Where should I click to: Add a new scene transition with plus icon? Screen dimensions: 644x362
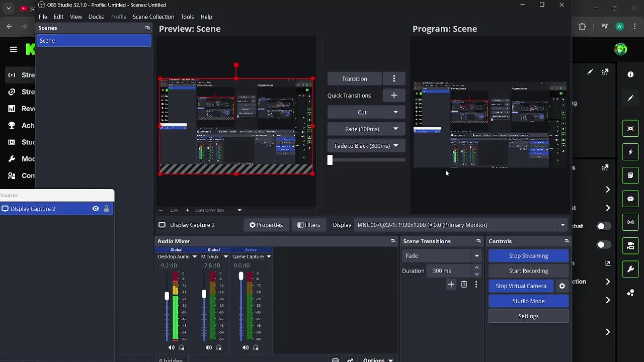point(451,285)
